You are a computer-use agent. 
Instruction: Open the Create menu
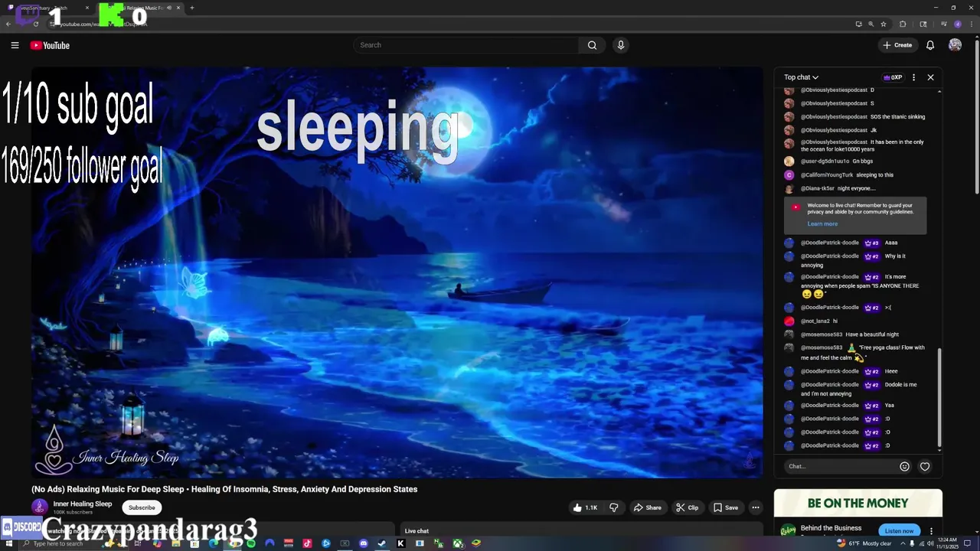coord(897,45)
